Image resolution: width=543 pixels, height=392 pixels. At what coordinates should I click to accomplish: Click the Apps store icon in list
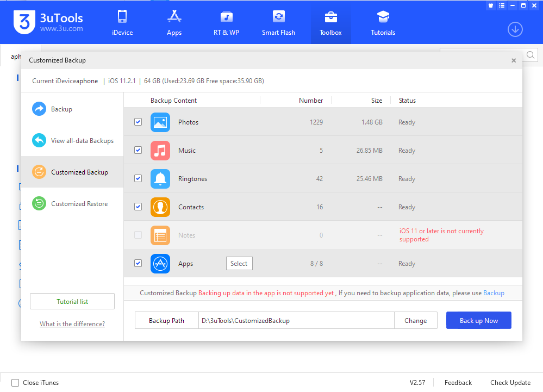(160, 264)
